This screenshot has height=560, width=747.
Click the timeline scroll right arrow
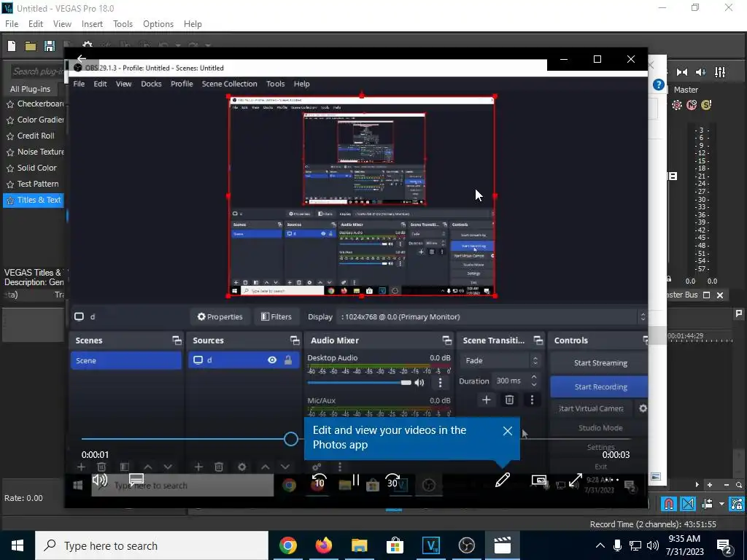point(697,485)
